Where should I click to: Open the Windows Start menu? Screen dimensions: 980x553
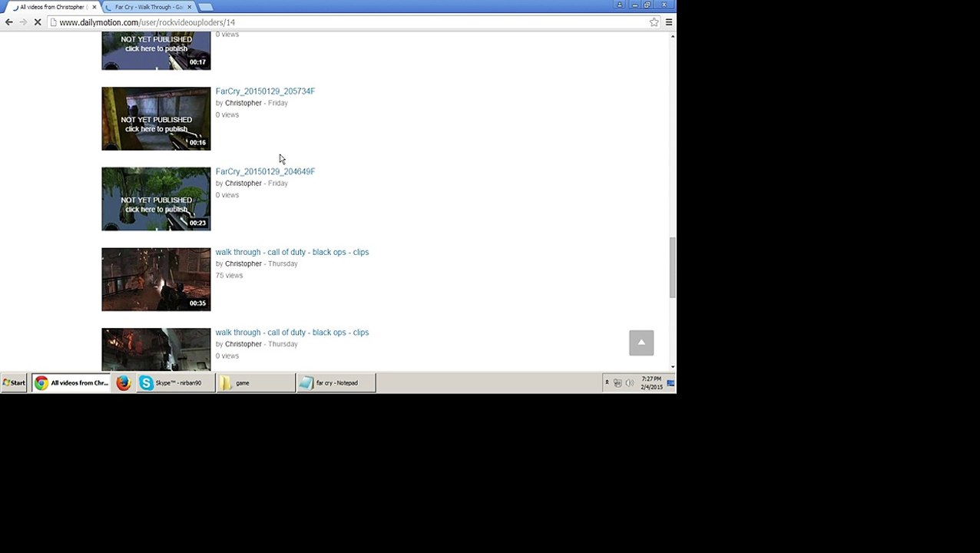(x=14, y=382)
